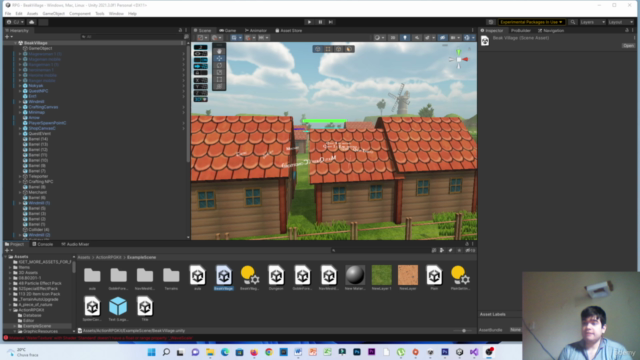Viewport: 640px width, 360px height.
Task: Lock the Hierarchy panel with padlock icon
Action: (180, 30)
